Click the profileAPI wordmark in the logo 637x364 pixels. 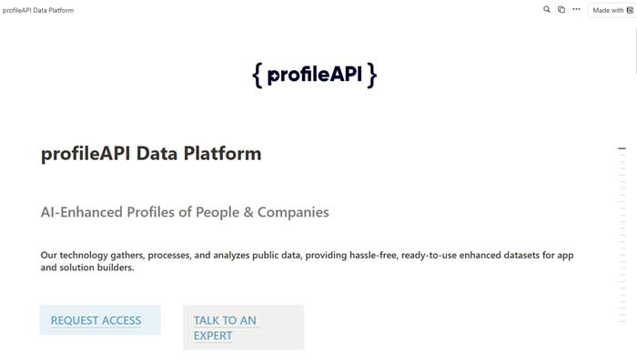tap(315, 75)
